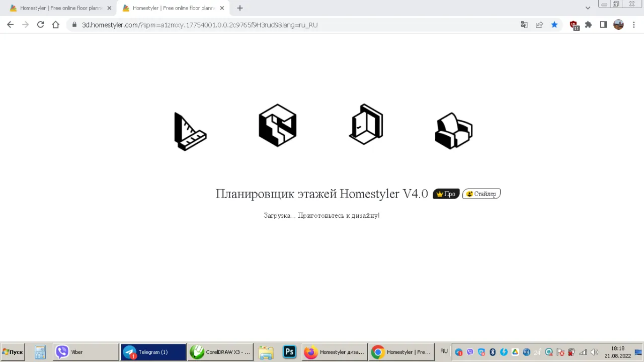Open Google Drive tray icon
Image resolution: width=644 pixels, height=362 pixels.
click(x=515, y=352)
